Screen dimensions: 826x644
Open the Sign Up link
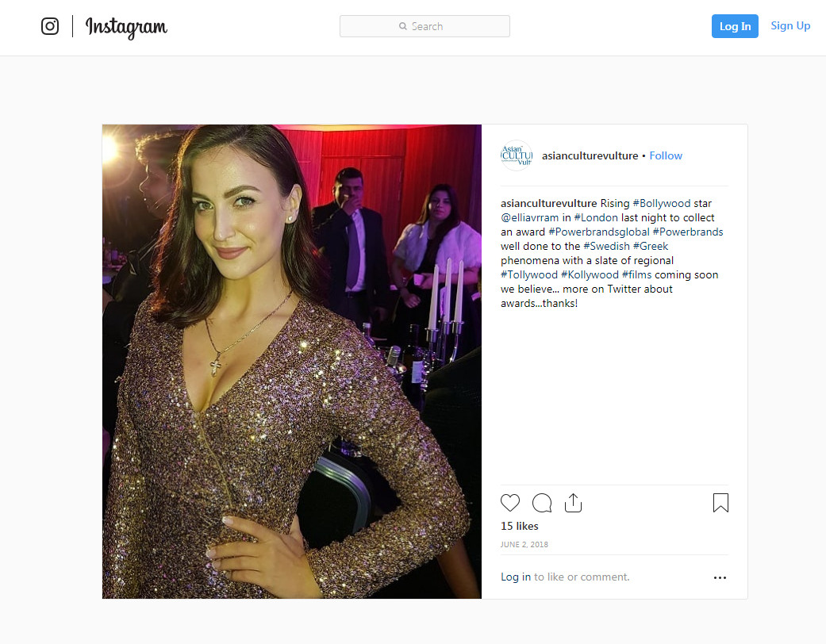coord(790,26)
